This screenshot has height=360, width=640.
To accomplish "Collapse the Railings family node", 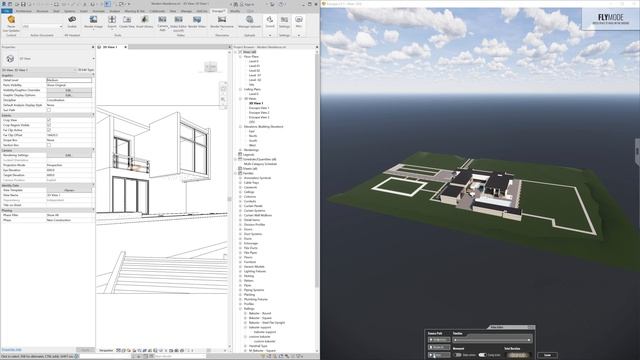I will click(240, 309).
